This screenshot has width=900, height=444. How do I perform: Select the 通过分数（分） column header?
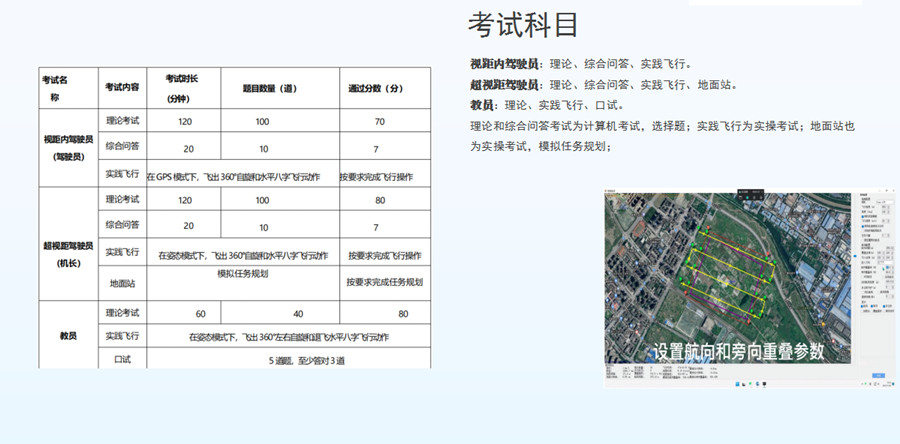tap(375, 88)
